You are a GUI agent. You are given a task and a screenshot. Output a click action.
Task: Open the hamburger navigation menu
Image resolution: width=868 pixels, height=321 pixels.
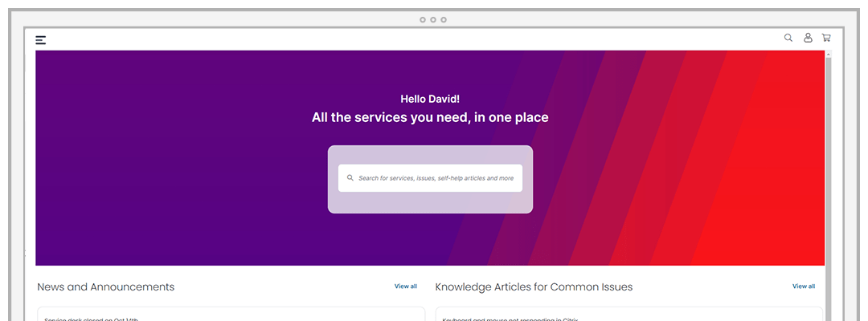coord(40,40)
